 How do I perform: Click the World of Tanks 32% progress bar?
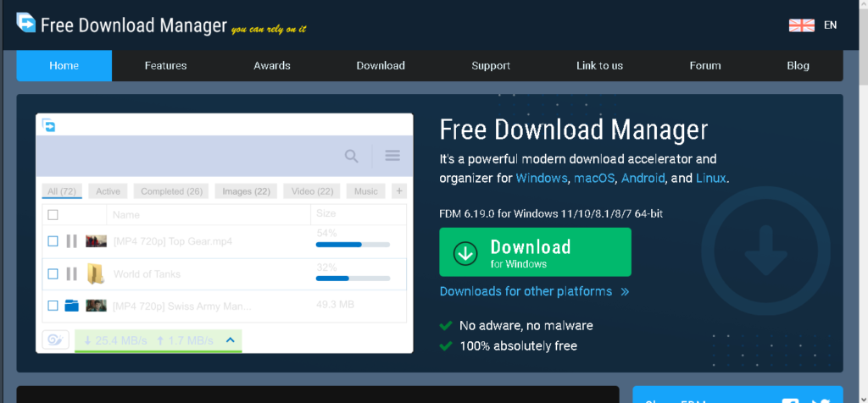(x=353, y=278)
